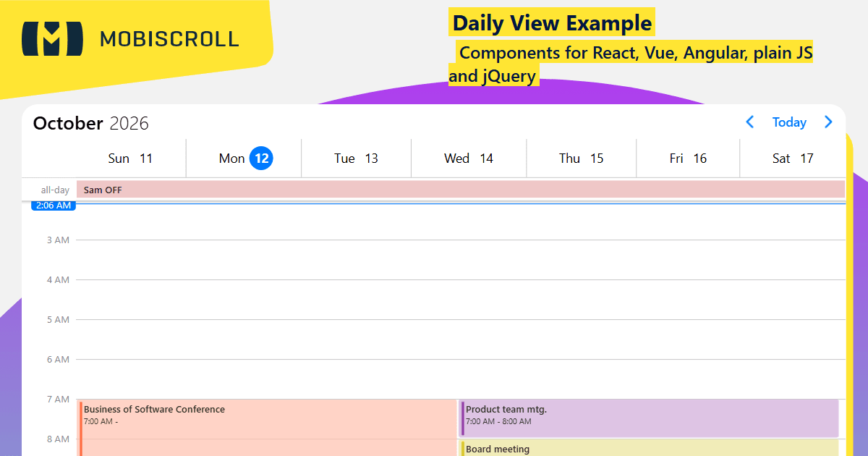Open the October 2026 month picker
Viewport: 868px width, 456px height.
tap(91, 123)
